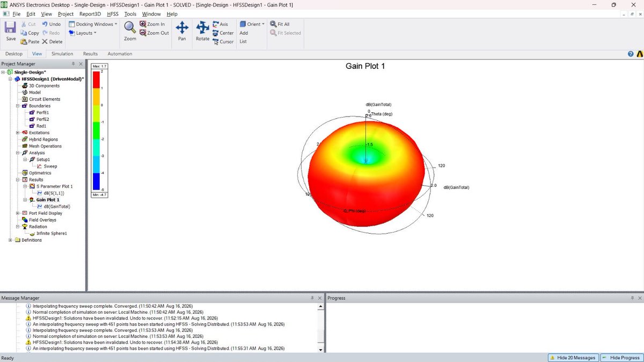Expand the Excitations tree node

coord(18,133)
